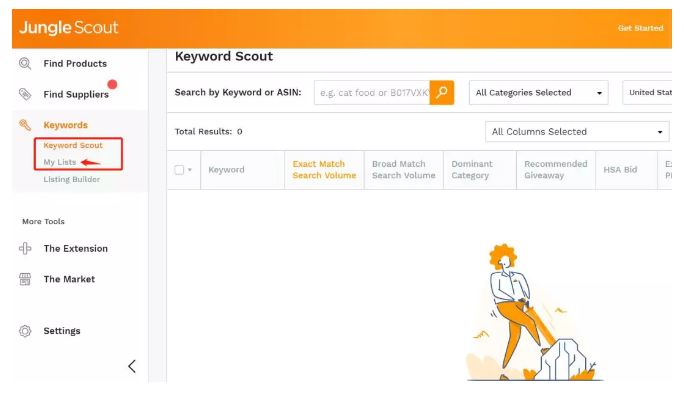Open Keyword Scout submenu item
This screenshot has height=402, width=684.
tap(73, 146)
